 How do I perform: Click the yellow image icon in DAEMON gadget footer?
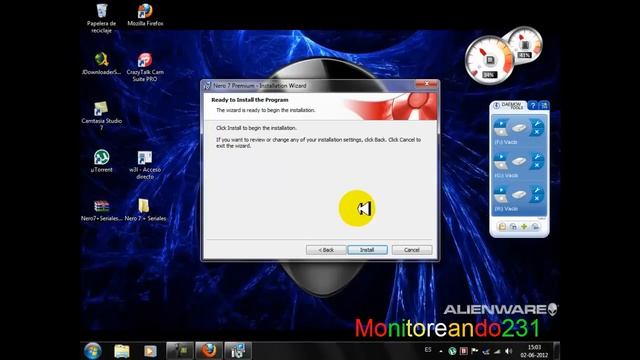coord(502,226)
